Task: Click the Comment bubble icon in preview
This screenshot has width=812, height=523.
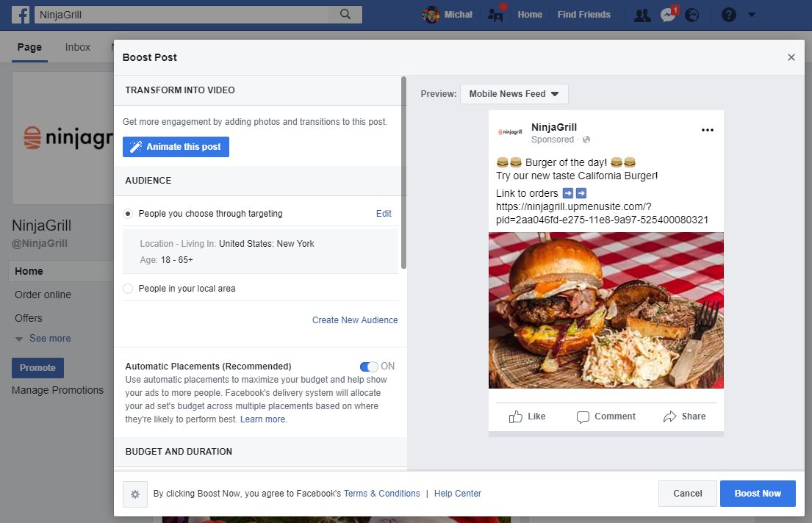Action: tap(583, 416)
